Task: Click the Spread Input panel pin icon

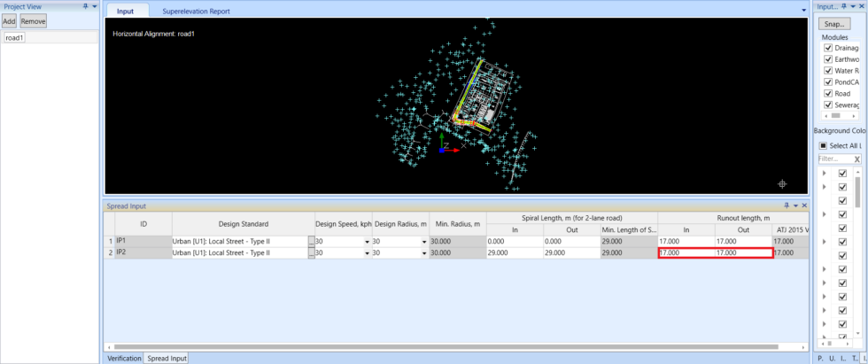Action: [786, 205]
